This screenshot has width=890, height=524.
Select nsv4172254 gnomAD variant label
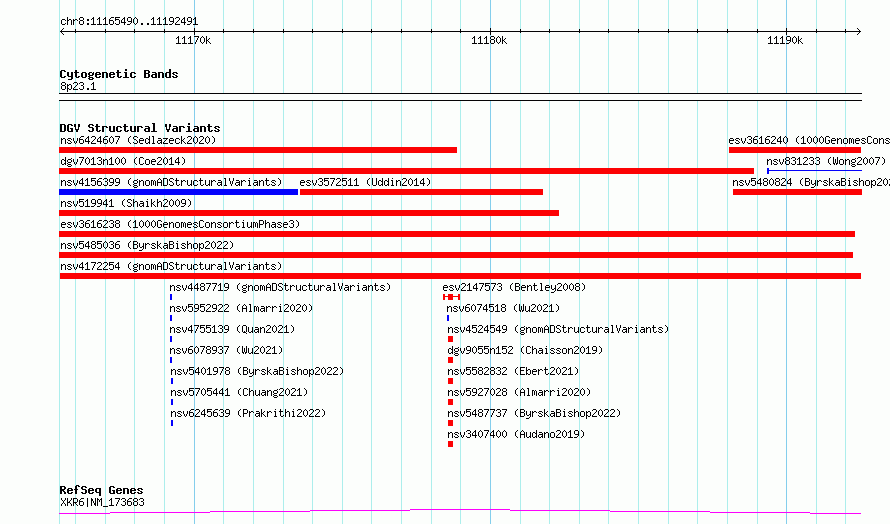171,266
